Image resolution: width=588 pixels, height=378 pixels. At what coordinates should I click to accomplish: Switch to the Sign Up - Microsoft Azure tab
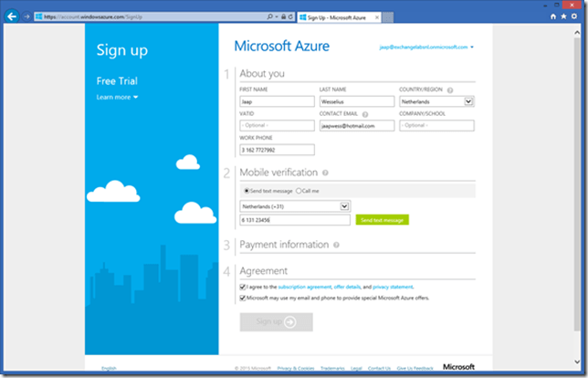(x=341, y=16)
